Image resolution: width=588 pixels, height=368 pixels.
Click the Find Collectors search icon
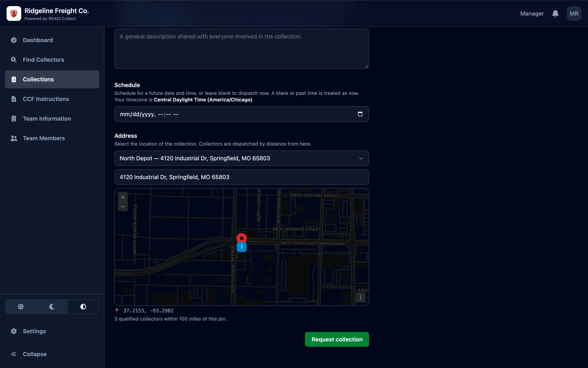(14, 60)
